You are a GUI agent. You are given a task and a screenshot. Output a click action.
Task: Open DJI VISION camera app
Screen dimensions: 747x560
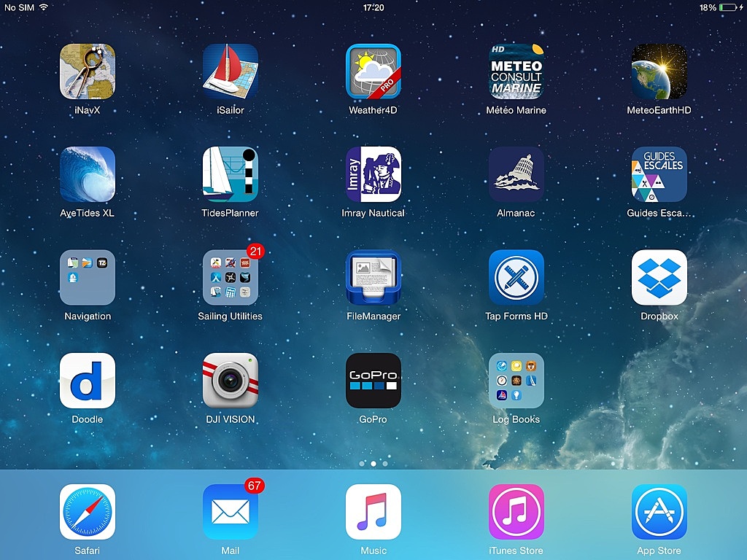pos(230,381)
